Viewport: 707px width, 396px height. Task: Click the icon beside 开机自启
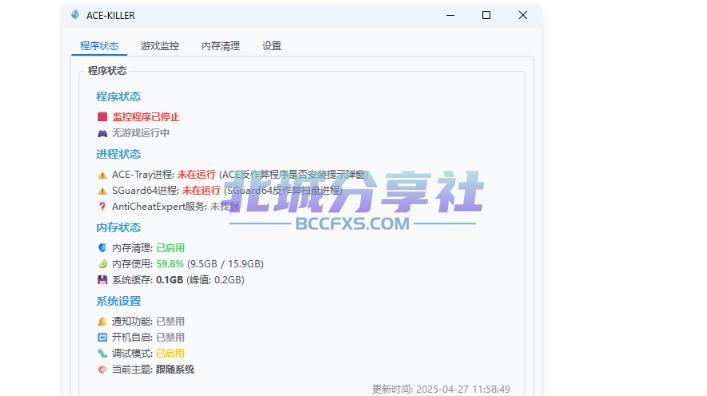coord(102,337)
